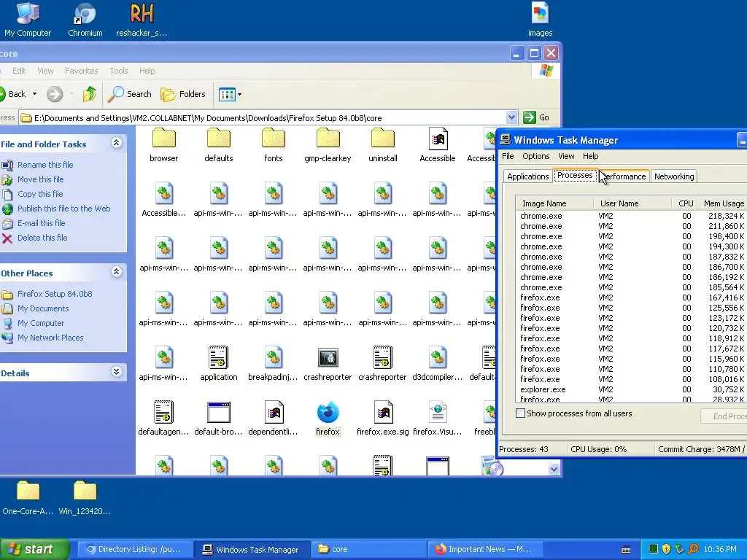Image resolution: width=747 pixels, height=560 pixels.
Task: Open the Start menu
Action: tap(34, 549)
